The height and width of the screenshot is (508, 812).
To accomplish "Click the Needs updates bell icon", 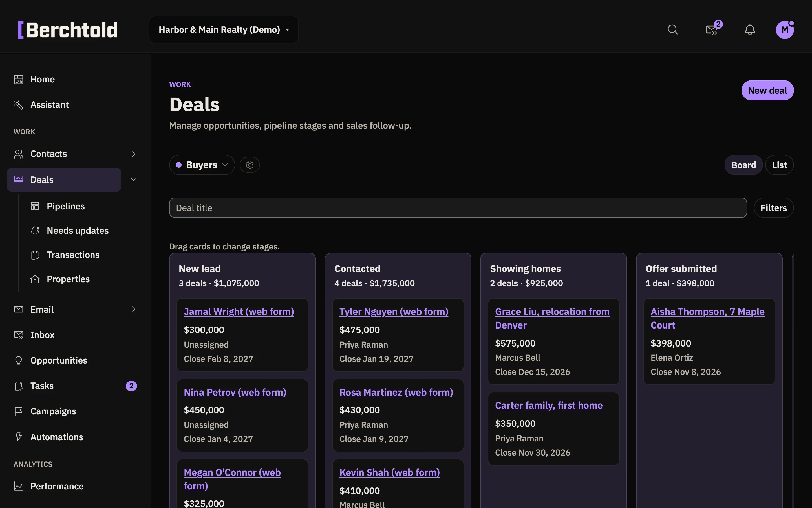I will (x=35, y=231).
